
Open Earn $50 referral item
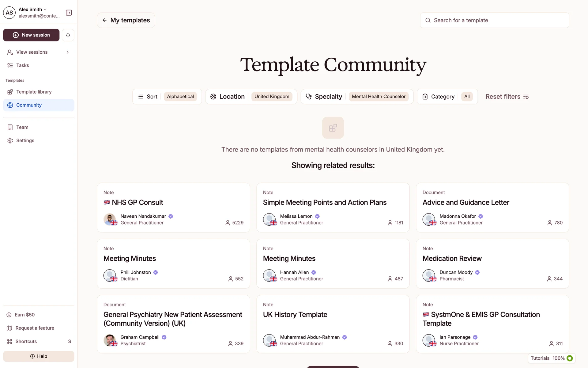pos(24,315)
